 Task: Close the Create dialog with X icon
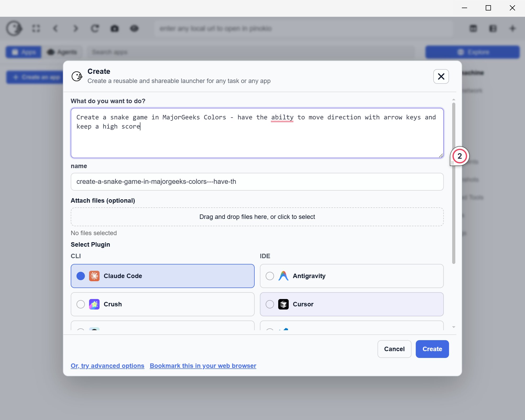click(441, 76)
